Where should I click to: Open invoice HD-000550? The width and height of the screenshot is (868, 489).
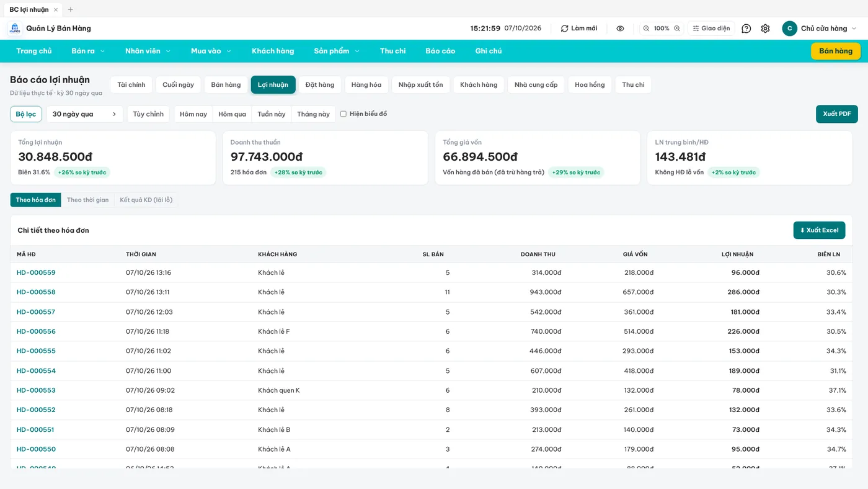36,449
